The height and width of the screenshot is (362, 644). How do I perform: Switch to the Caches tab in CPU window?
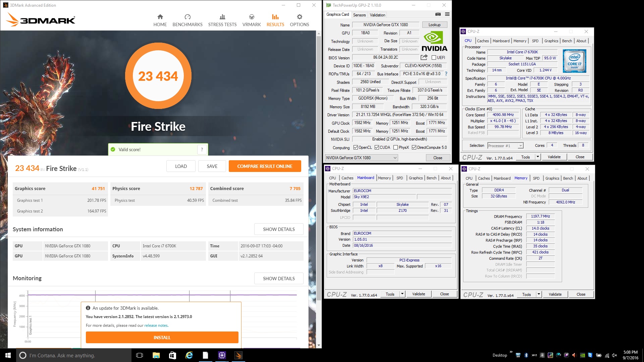(483, 41)
